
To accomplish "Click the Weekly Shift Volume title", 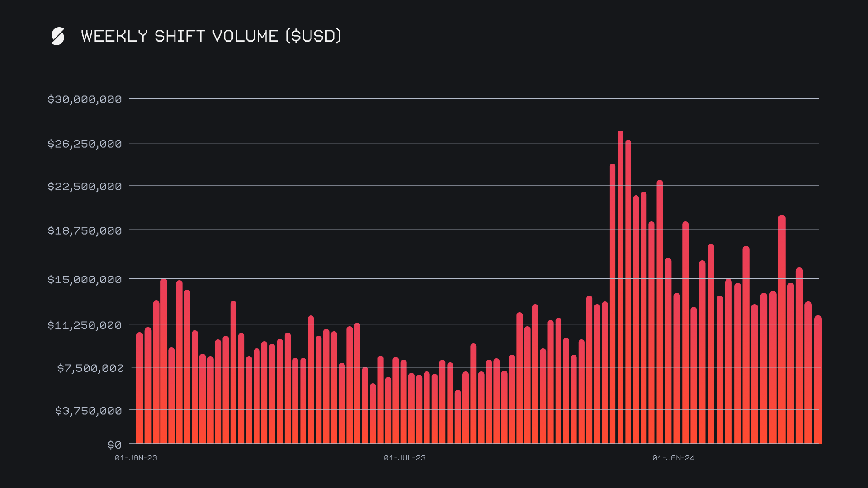I will (211, 36).
